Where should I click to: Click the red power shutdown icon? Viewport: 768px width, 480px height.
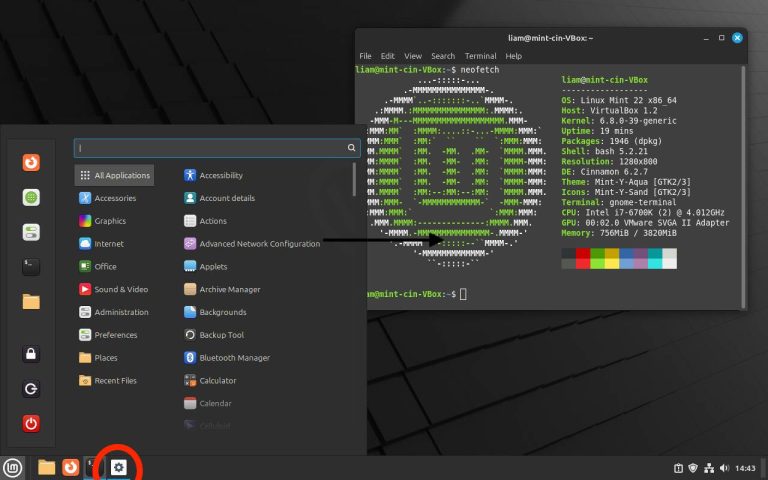[31, 424]
